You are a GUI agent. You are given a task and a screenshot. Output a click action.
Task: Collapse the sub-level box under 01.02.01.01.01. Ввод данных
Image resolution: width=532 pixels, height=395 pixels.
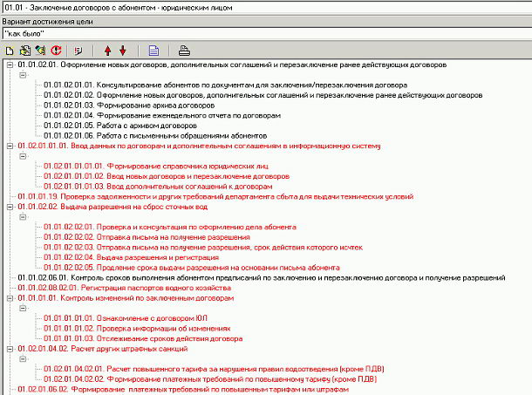[23, 156]
